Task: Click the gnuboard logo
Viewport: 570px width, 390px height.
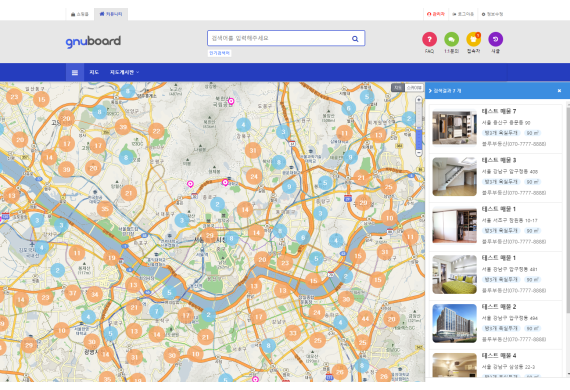Action: (x=93, y=41)
